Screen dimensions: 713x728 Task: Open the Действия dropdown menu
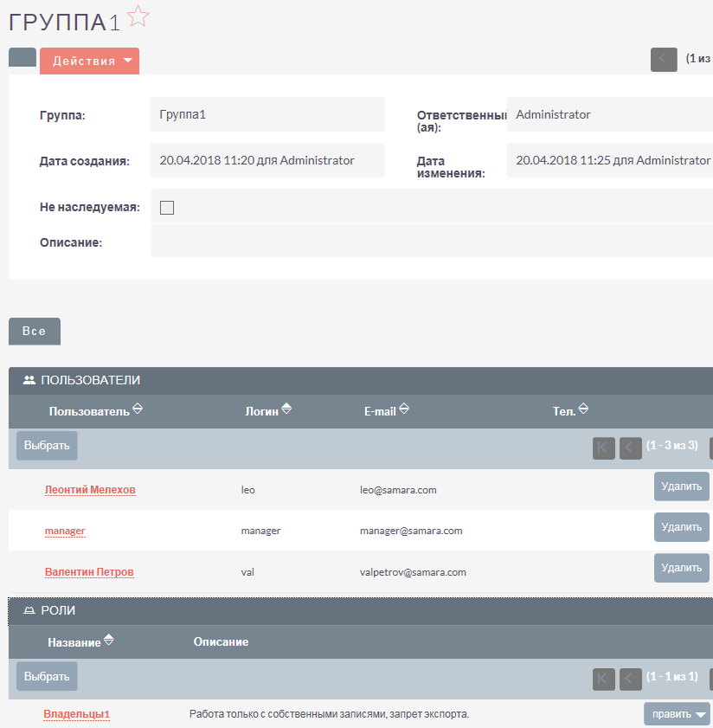(90, 61)
